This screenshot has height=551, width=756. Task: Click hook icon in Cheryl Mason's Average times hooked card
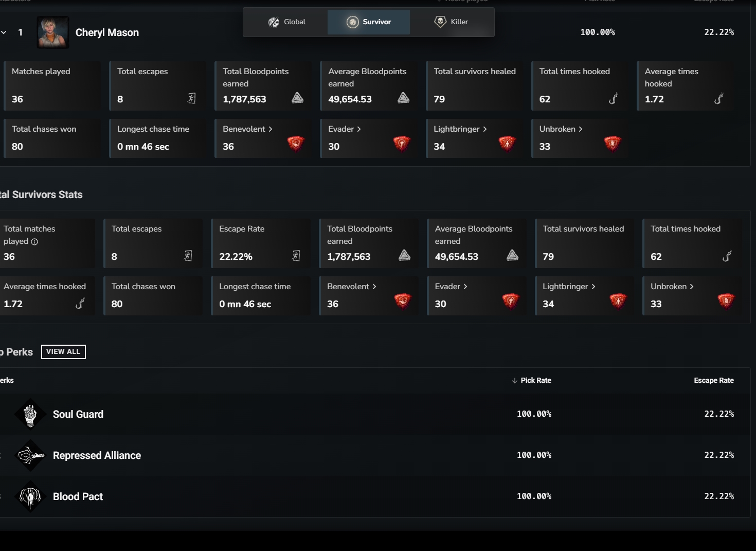click(x=718, y=98)
